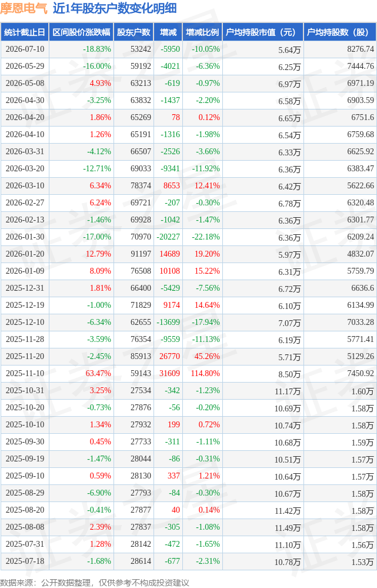
Task: Click the 数据来源 footer note
Action: pos(95,582)
